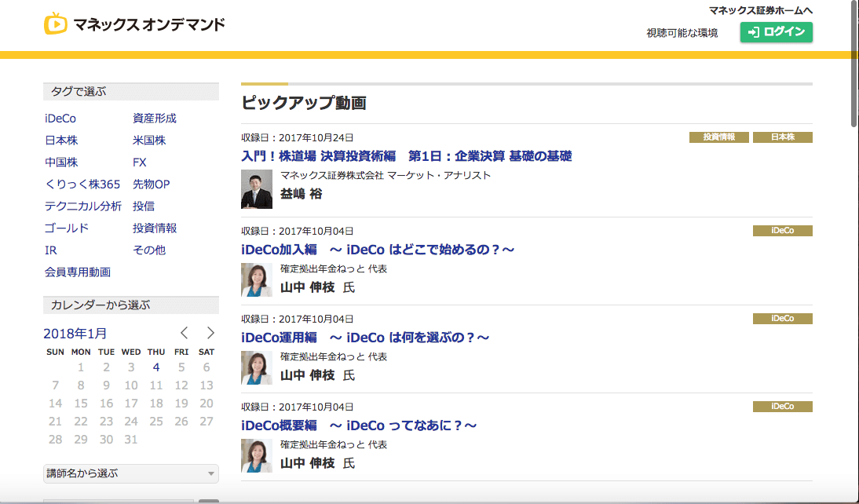
Task: Select the 会員専用動画 tag
Action: [78, 272]
